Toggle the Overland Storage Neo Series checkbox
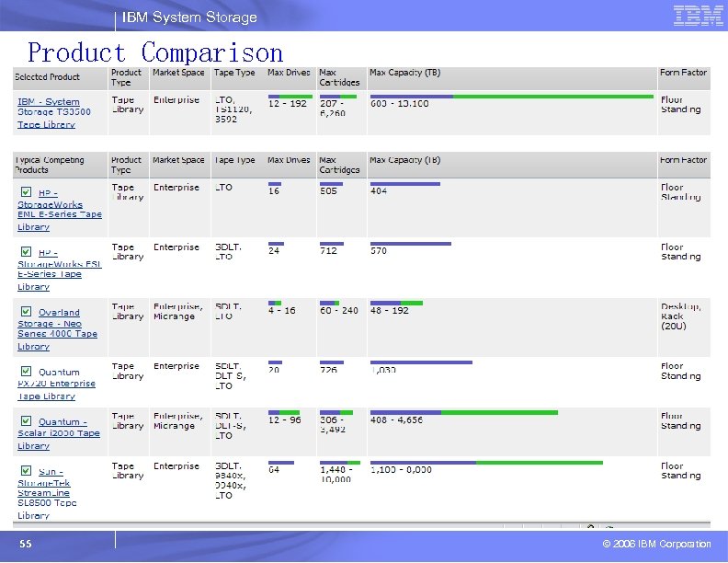The width and height of the screenshot is (728, 563). tap(27, 311)
